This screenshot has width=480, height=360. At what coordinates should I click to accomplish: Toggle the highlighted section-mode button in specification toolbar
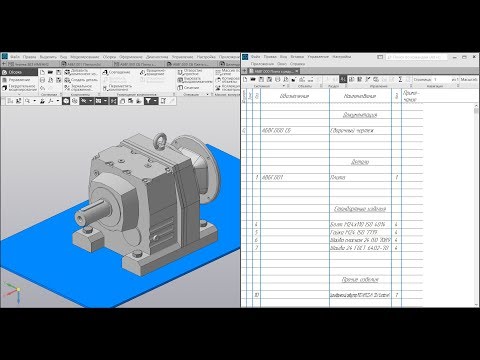tap(343, 79)
